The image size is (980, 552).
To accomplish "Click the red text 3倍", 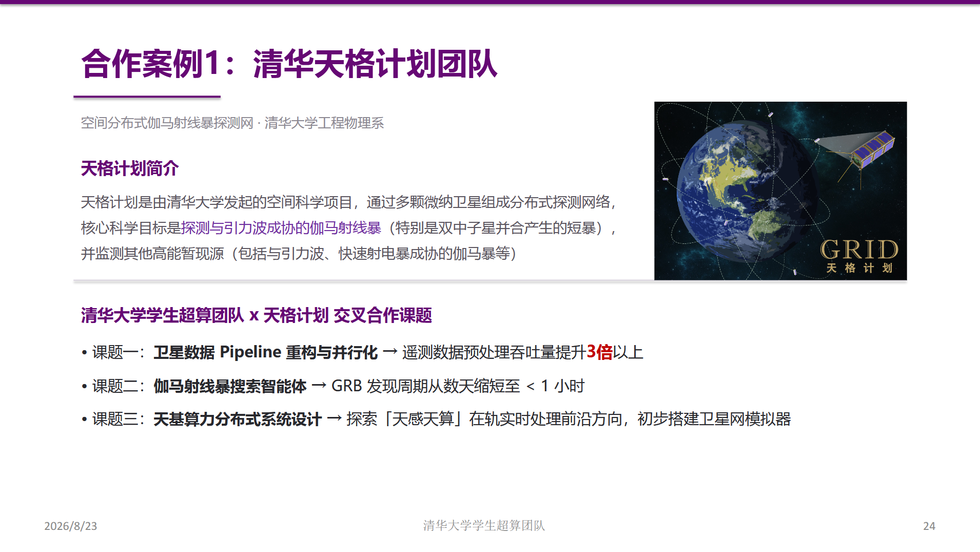I will (599, 352).
